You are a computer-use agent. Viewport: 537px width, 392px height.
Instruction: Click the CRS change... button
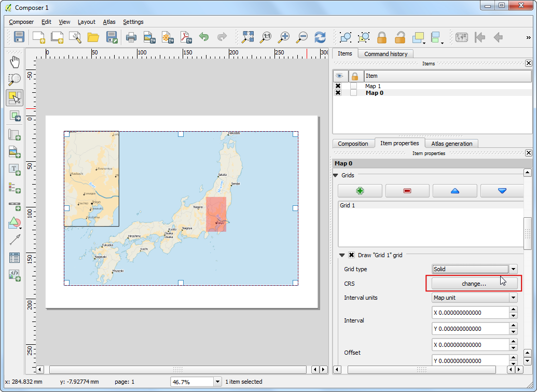[474, 284]
